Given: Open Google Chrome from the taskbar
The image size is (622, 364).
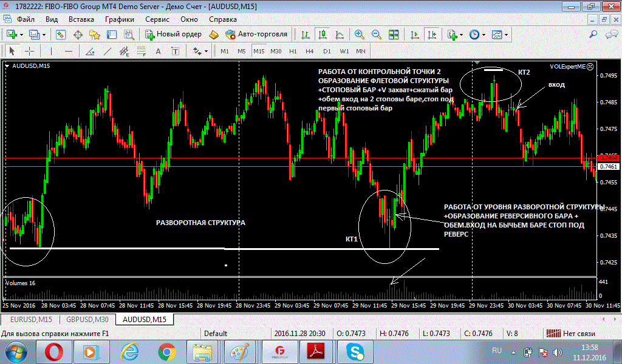Looking at the screenshot, I should 167,351.
